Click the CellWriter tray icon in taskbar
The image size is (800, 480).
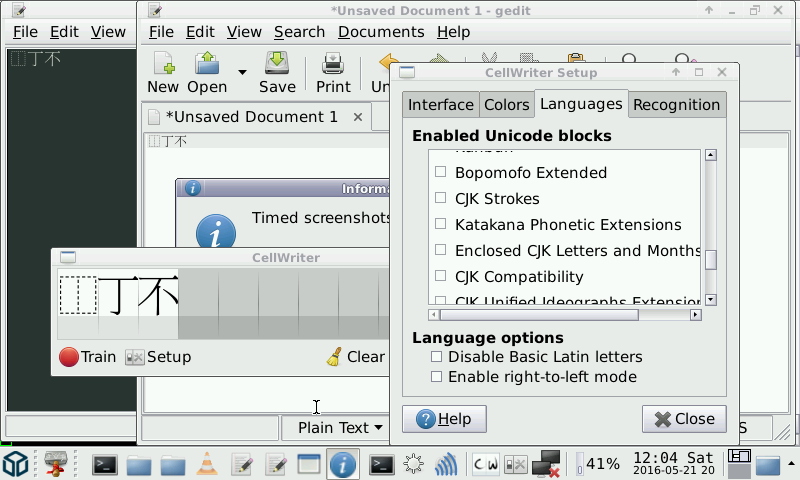[x=486, y=464]
